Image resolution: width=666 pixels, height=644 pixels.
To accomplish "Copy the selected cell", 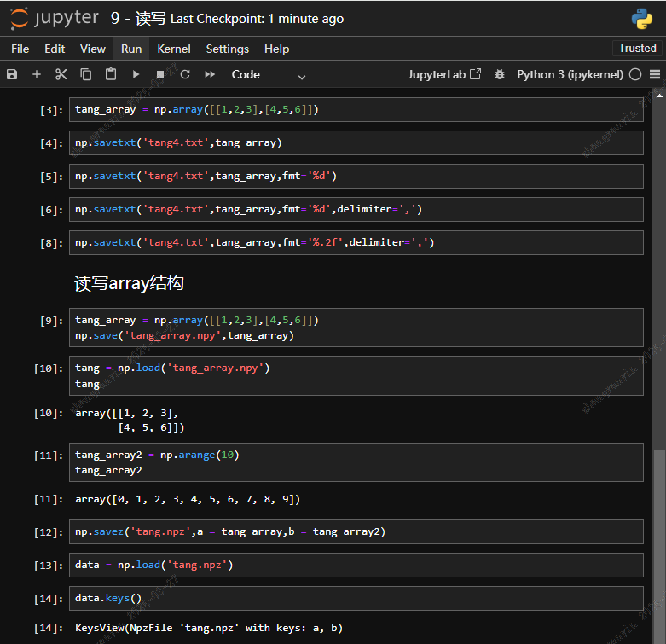I will point(86,74).
